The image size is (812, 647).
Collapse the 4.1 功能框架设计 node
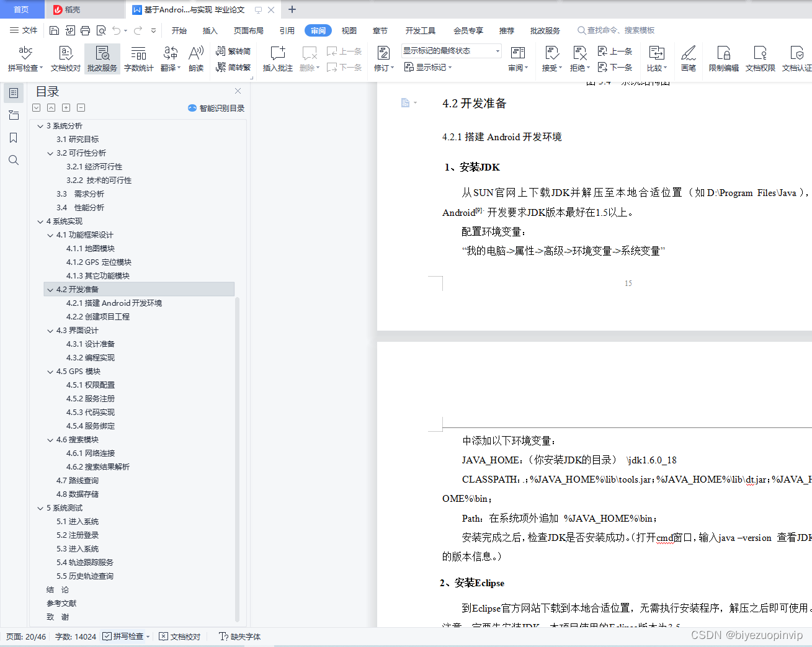pos(50,235)
